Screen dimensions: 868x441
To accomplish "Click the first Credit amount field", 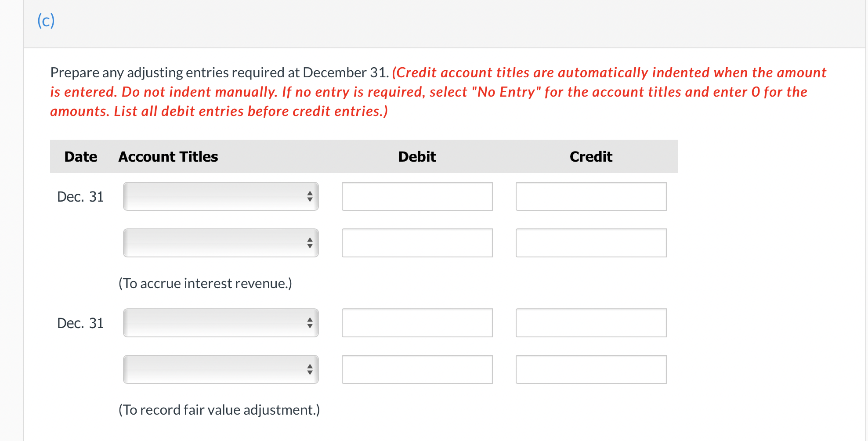I will pyautogui.click(x=590, y=196).
